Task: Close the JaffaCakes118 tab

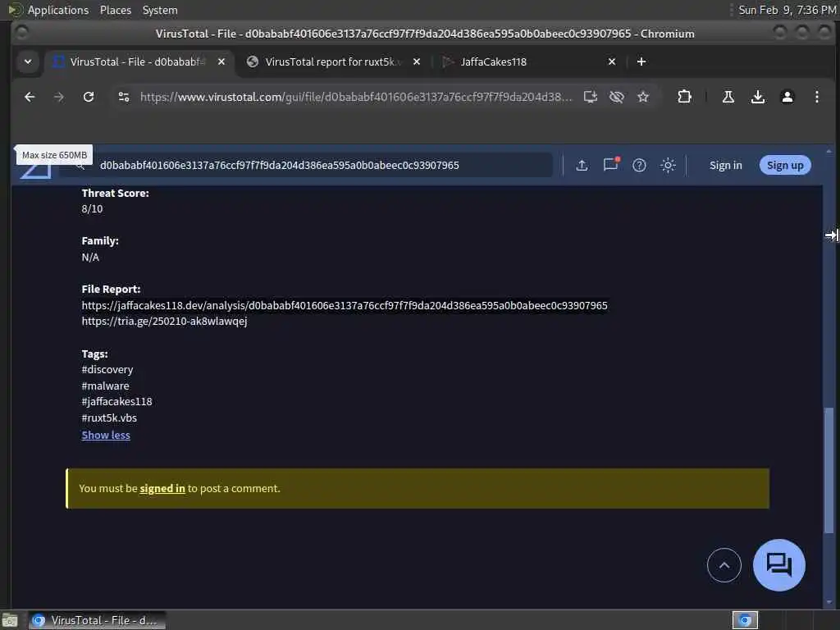Action: coord(612,62)
